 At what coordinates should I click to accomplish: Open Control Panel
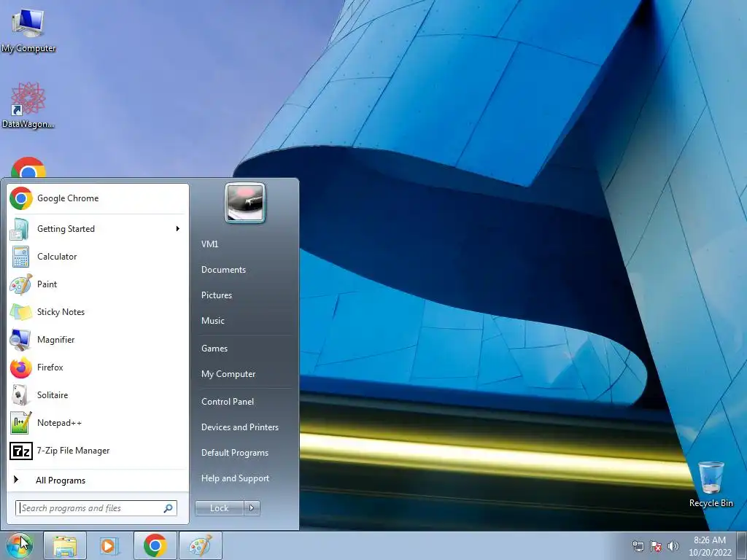tap(228, 402)
